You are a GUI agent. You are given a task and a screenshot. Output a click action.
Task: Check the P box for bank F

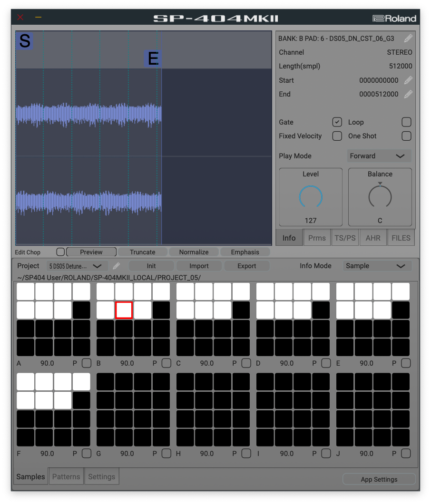87,454
